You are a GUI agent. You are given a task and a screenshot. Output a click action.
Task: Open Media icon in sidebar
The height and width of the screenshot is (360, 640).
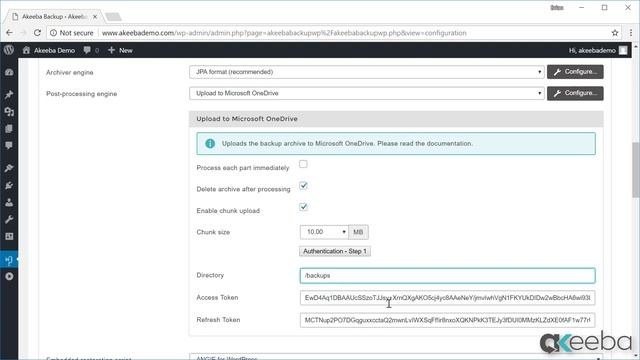click(9, 112)
